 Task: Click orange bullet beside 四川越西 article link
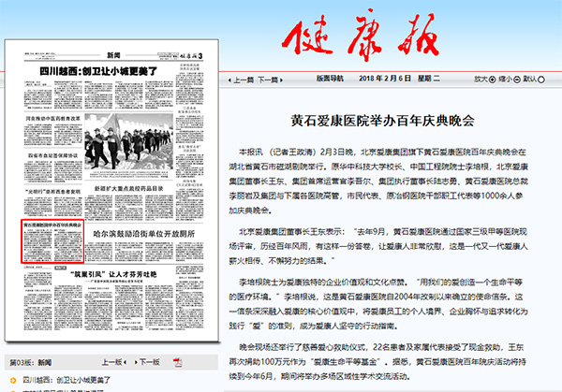point(14,380)
